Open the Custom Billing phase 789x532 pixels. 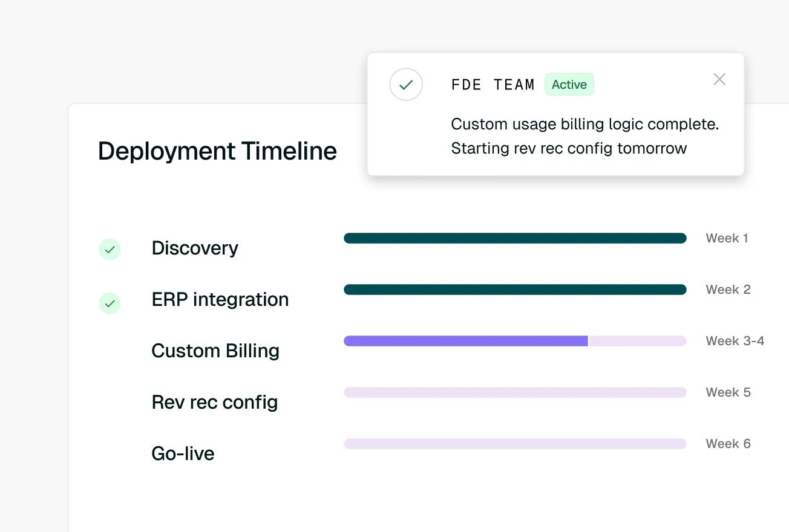pyautogui.click(x=215, y=351)
